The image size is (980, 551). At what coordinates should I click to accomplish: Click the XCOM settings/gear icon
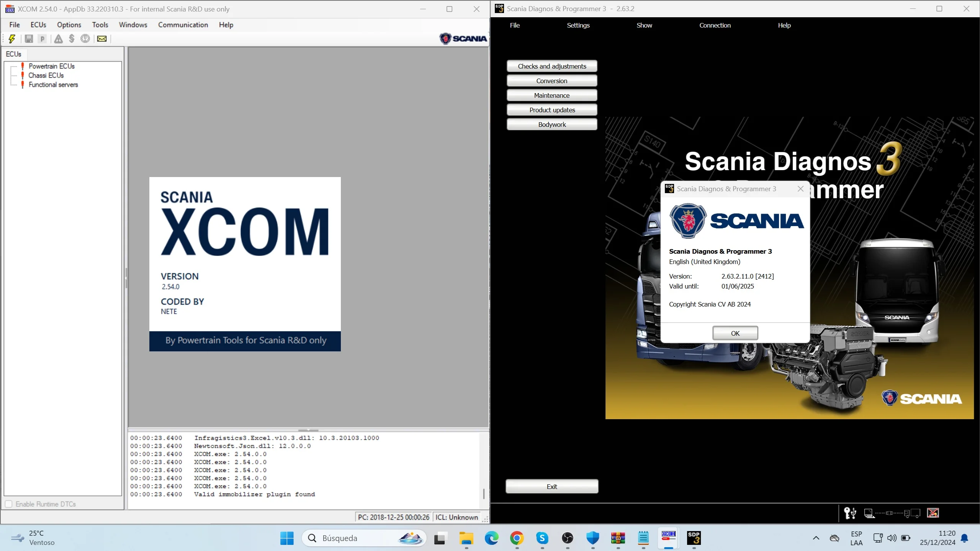(85, 38)
